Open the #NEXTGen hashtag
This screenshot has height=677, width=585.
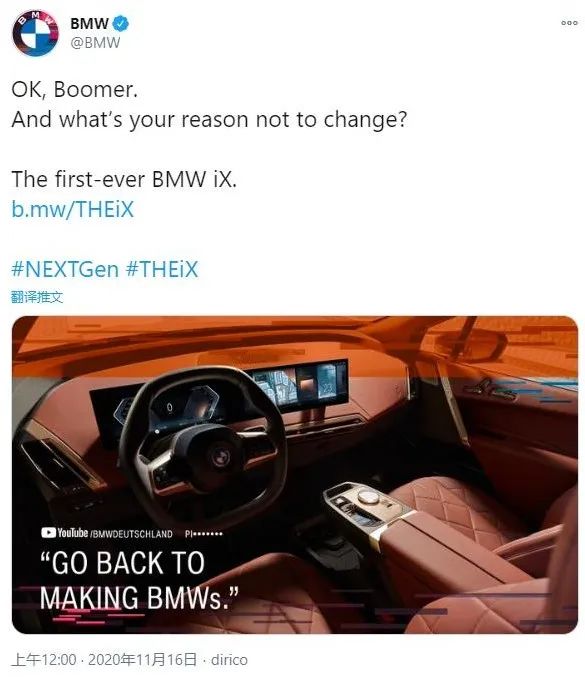tap(65, 269)
